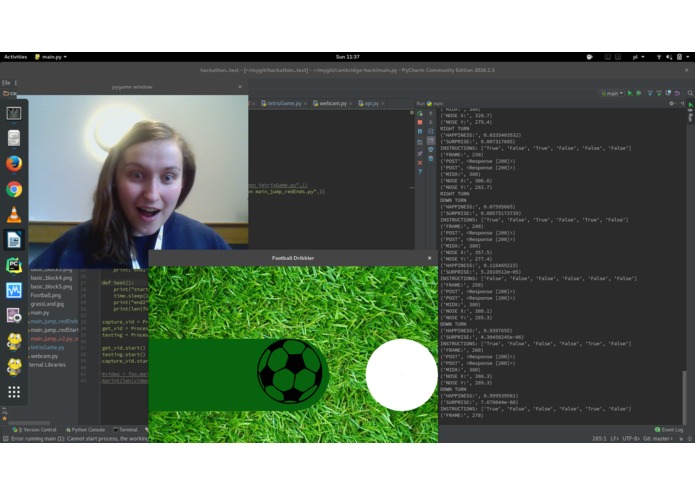Switch to the tetrisGame.py editor tab
The image size is (695, 494).
(284, 103)
